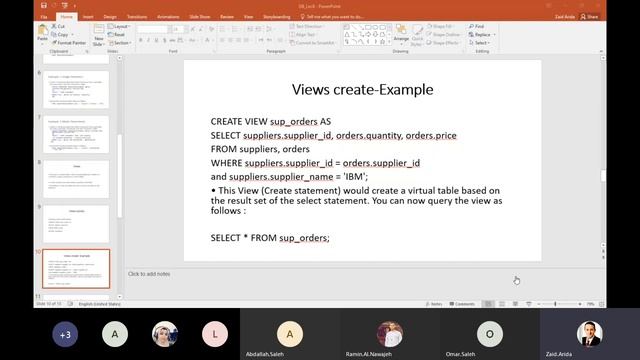Switch to Reading view icon

[x=516, y=304]
